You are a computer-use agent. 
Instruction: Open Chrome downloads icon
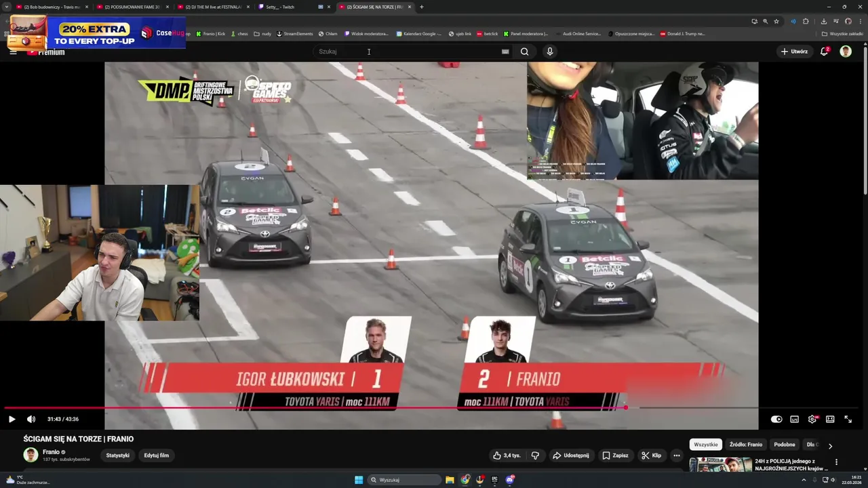823,21
